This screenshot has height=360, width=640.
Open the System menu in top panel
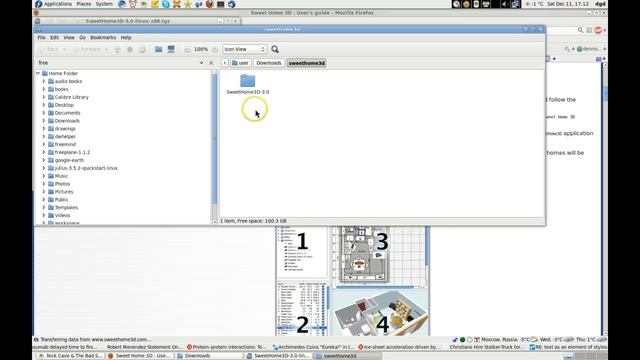coord(104,4)
